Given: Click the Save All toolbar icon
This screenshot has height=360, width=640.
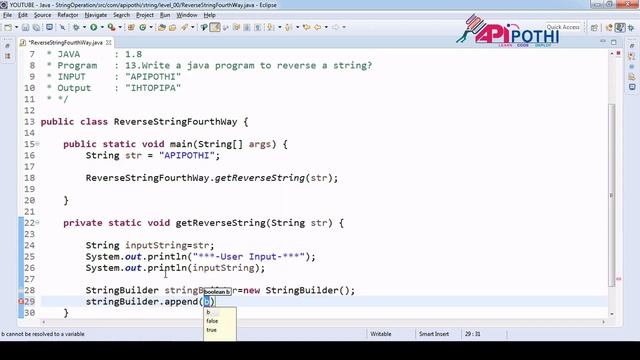Looking at the screenshot, I should point(36,27).
